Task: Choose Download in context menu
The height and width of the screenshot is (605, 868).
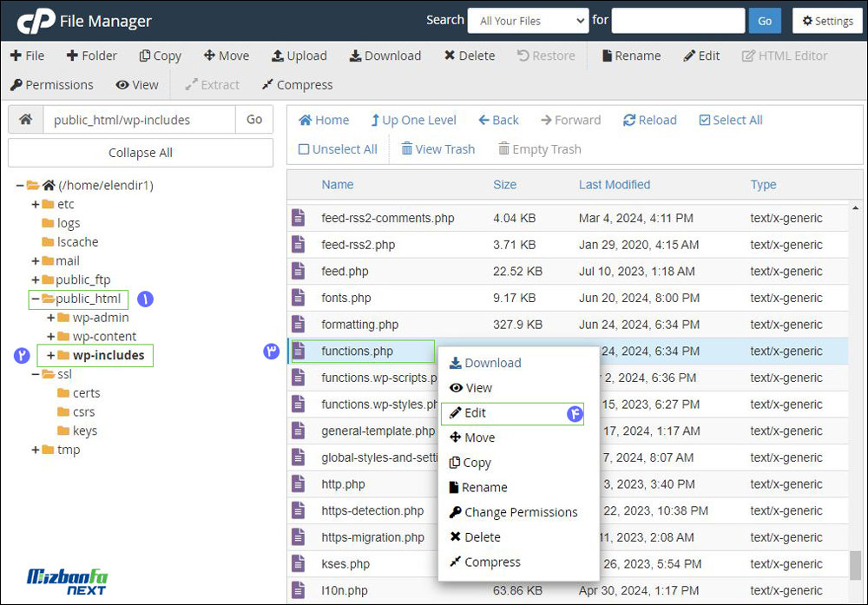Action: [485, 363]
